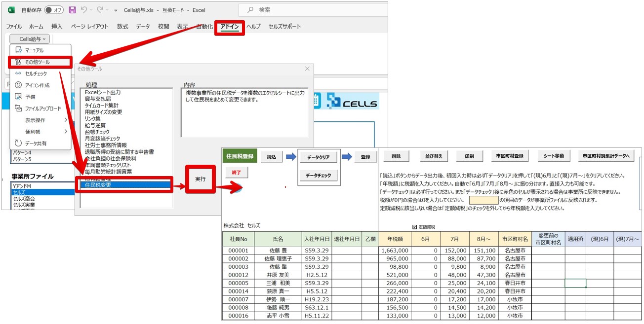Click the 実行 button
This screenshot has height=324, width=644.
coord(201,179)
